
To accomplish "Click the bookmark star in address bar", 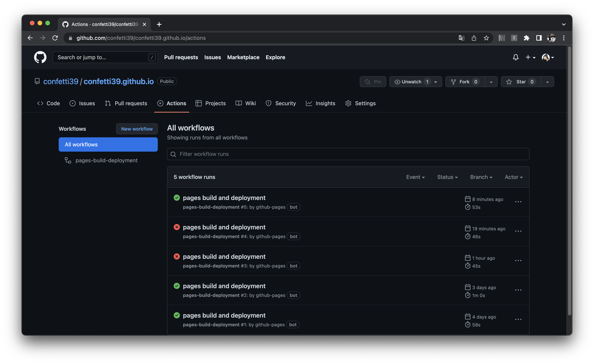I will click(486, 38).
